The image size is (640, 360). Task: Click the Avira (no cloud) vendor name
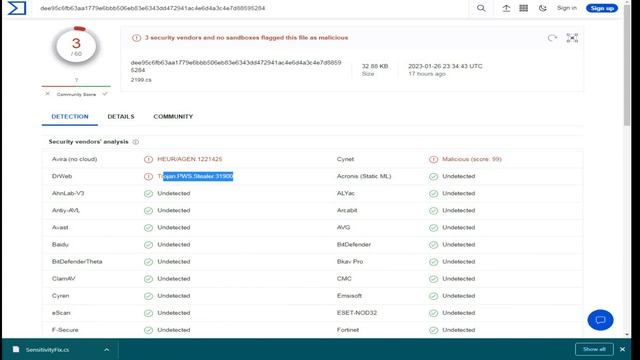[74, 159]
